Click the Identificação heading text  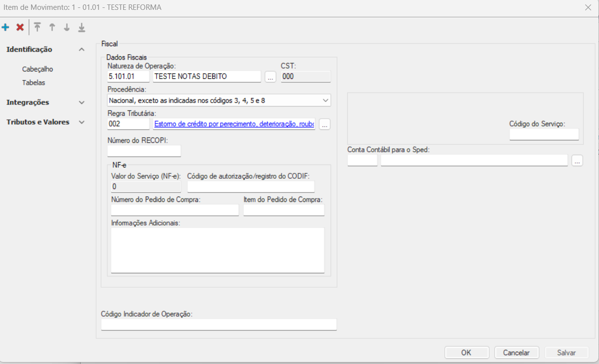click(x=29, y=49)
